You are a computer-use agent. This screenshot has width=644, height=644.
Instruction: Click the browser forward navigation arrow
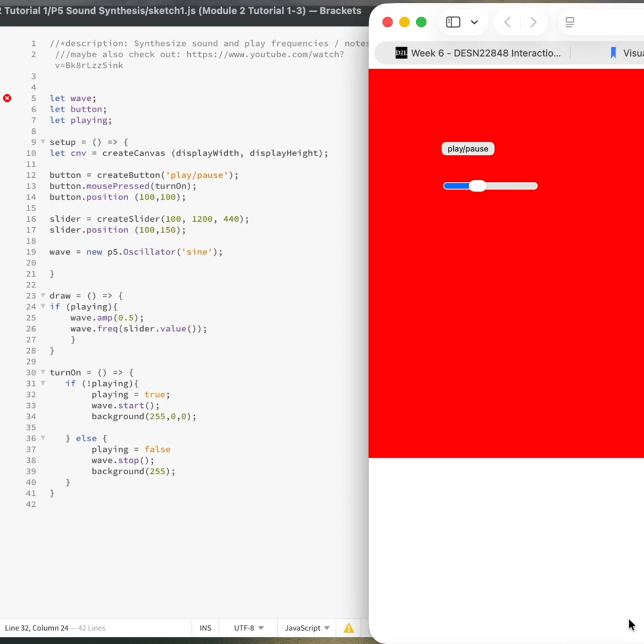(533, 22)
